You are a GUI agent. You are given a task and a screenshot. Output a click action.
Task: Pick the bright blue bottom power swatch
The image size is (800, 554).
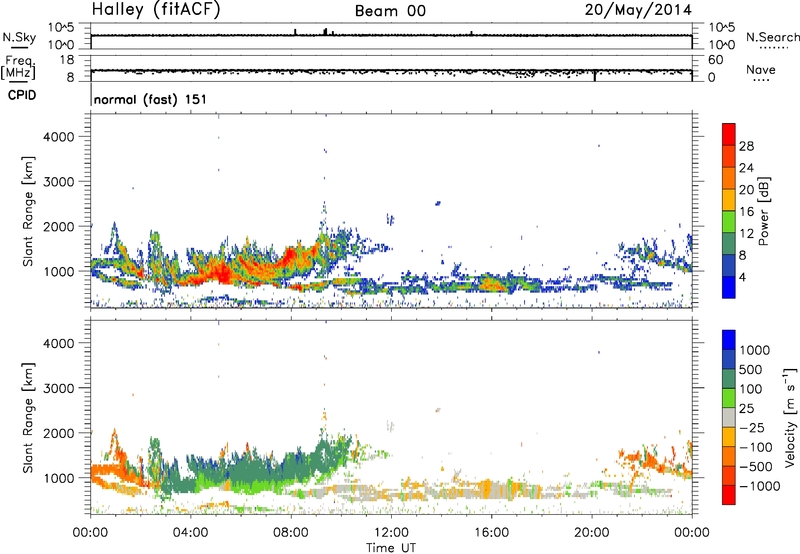click(729, 287)
